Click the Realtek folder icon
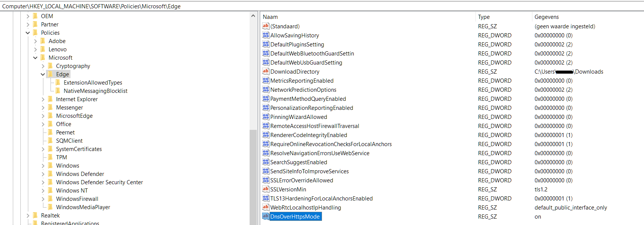644x225 pixels. pos(35,215)
